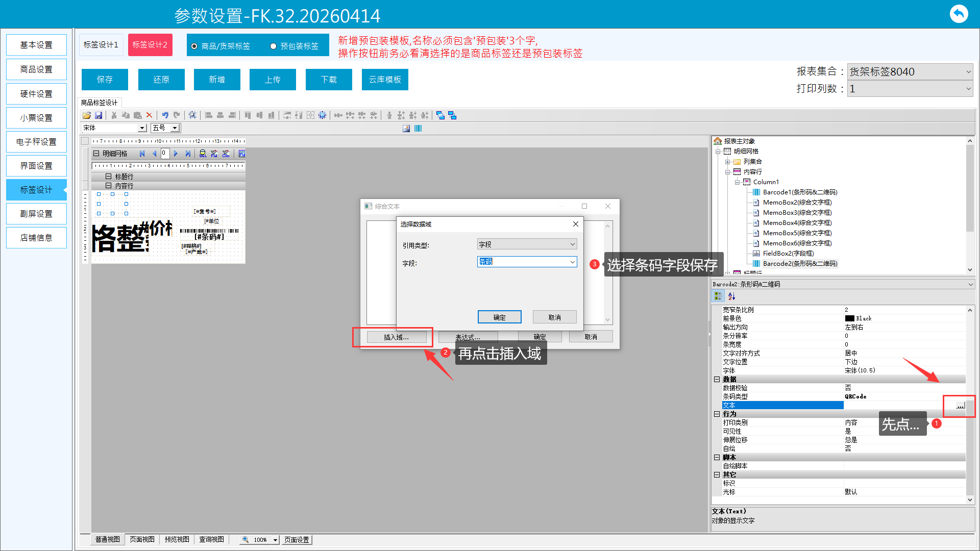The width and height of the screenshot is (980, 551).
Task: Collapse the 内容行 band toggle
Action: (108, 186)
